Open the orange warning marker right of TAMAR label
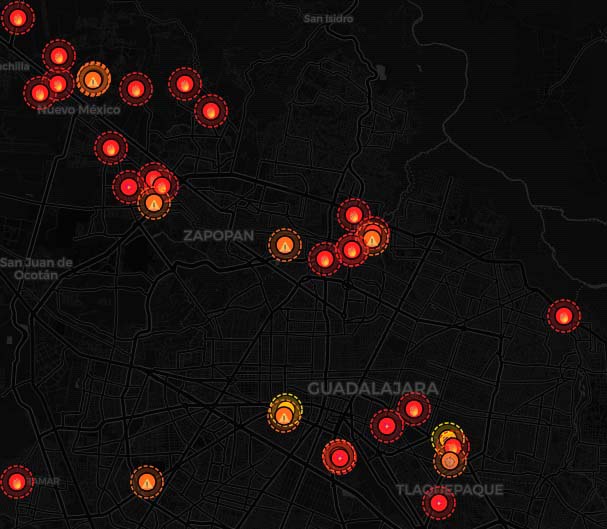Viewport: 607px width, 529px height. click(147, 482)
